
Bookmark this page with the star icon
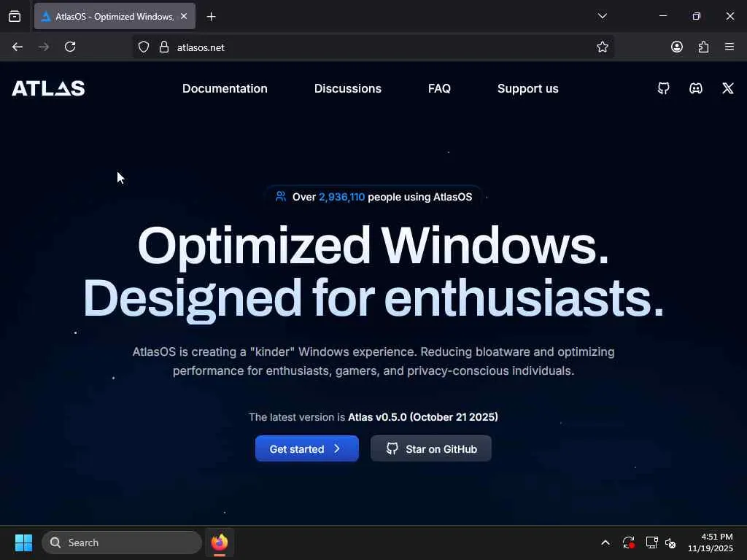(x=602, y=47)
